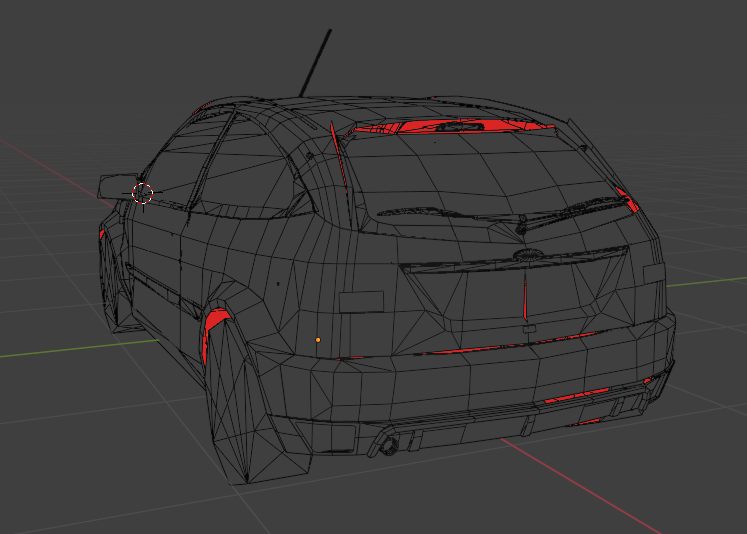Select the rectangular left tail light
Viewport: 747px width, 534px height.
(x=361, y=301)
